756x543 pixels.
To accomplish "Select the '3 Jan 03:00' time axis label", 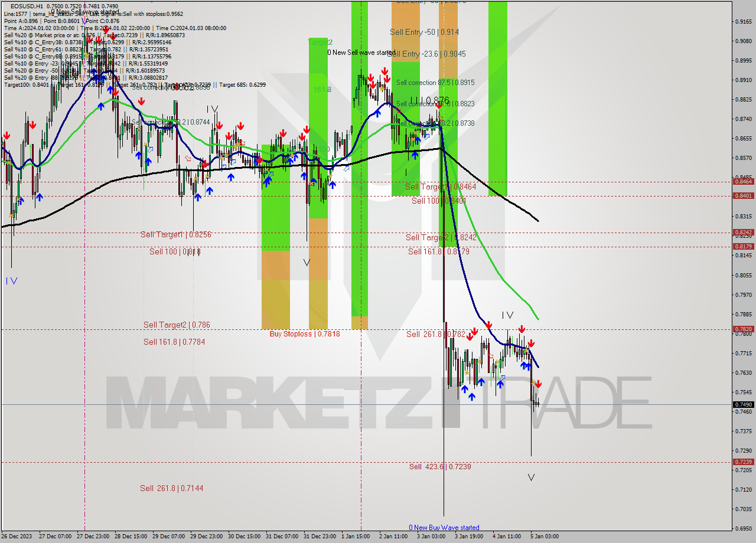I will 432,537.
